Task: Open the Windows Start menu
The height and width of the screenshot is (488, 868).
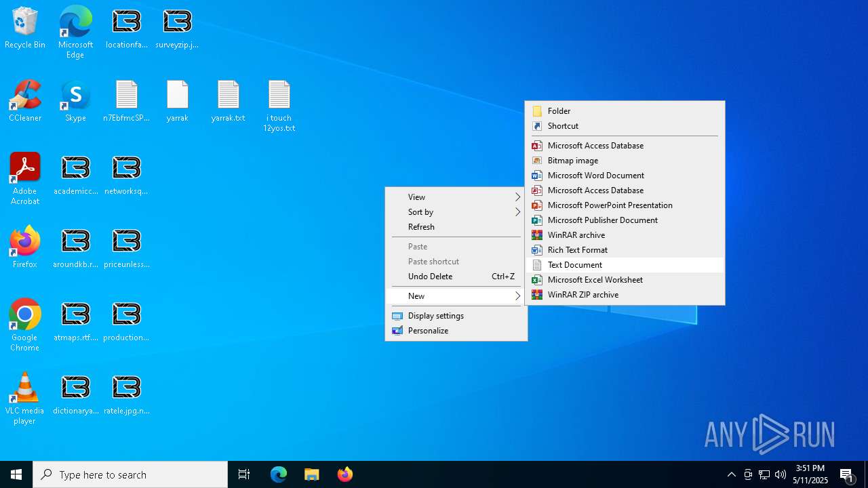Action: pyautogui.click(x=16, y=474)
